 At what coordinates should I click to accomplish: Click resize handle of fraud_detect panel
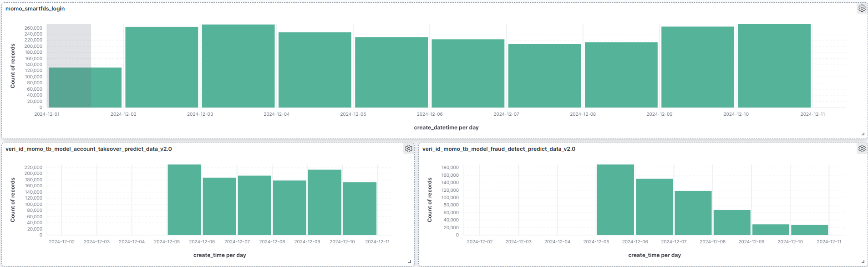point(863,262)
